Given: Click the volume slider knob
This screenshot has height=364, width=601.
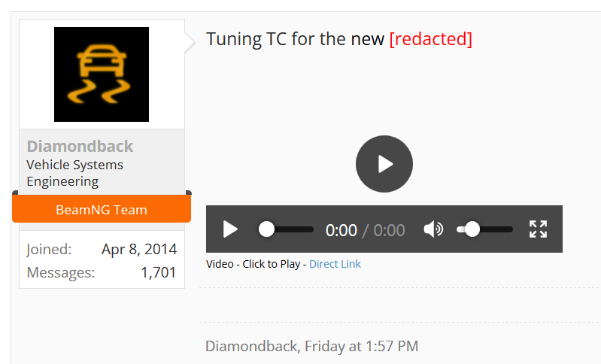Looking at the screenshot, I should coord(472,229).
